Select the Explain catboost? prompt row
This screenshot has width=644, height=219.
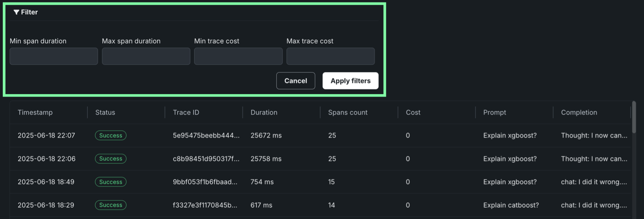point(511,205)
